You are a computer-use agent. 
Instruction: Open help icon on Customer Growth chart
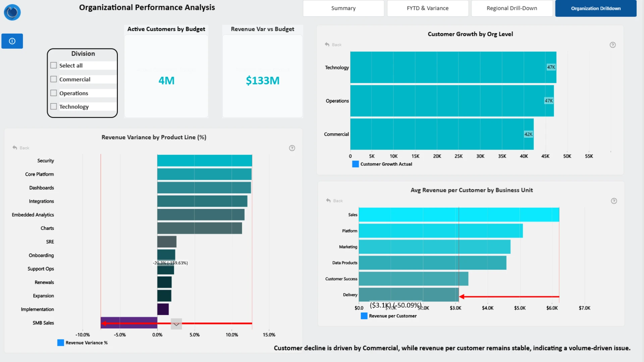point(612,45)
